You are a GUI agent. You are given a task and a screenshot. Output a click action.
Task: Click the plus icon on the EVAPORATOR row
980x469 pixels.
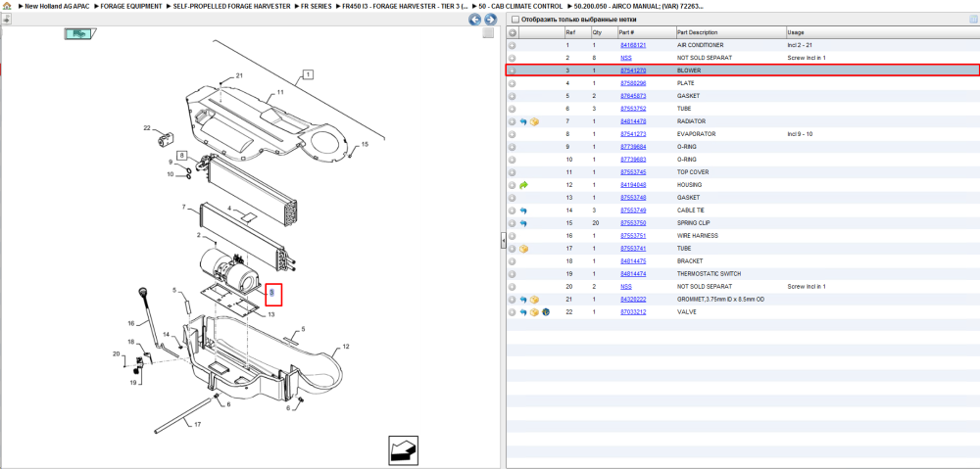(x=512, y=134)
